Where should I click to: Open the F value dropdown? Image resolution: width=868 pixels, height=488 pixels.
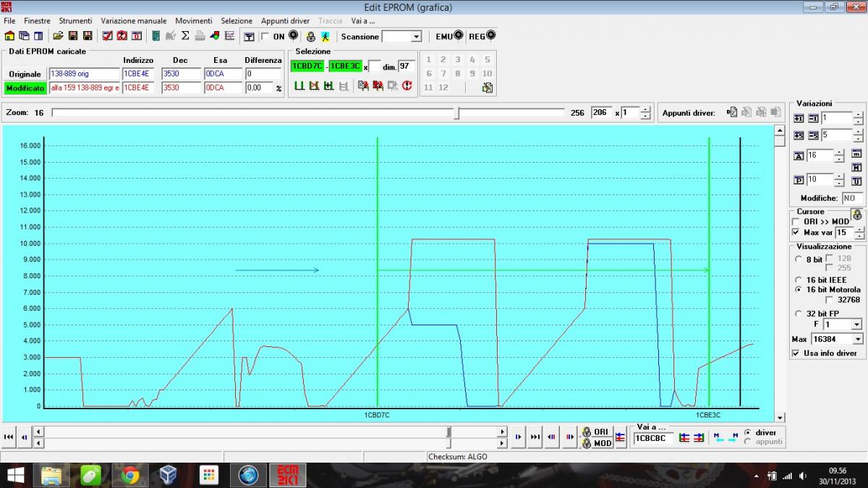coord(857,325)
